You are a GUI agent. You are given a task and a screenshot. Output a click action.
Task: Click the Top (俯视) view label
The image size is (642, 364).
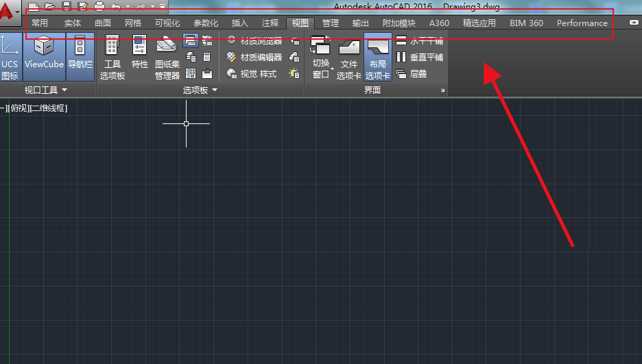tap(19, 108)
